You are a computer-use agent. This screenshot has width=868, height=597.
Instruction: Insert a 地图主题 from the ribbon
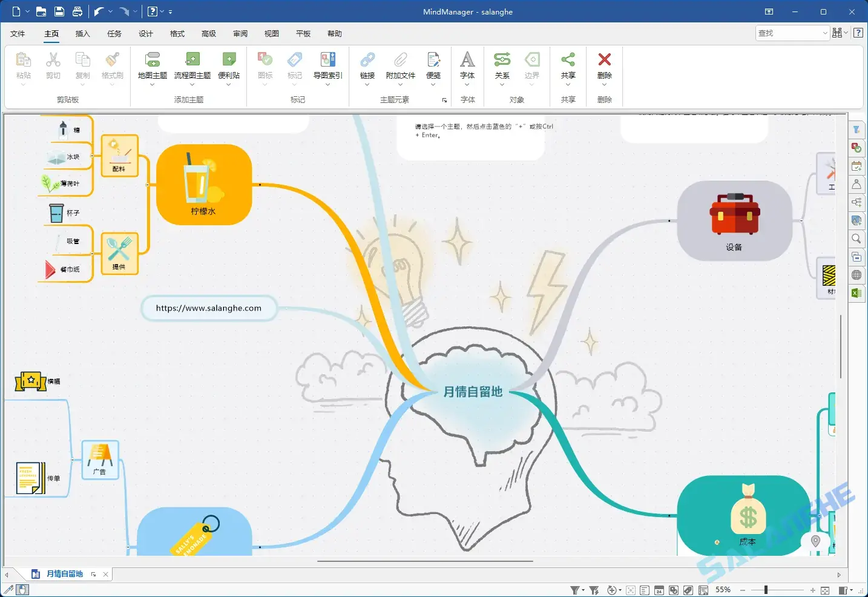tap(152, 67)
